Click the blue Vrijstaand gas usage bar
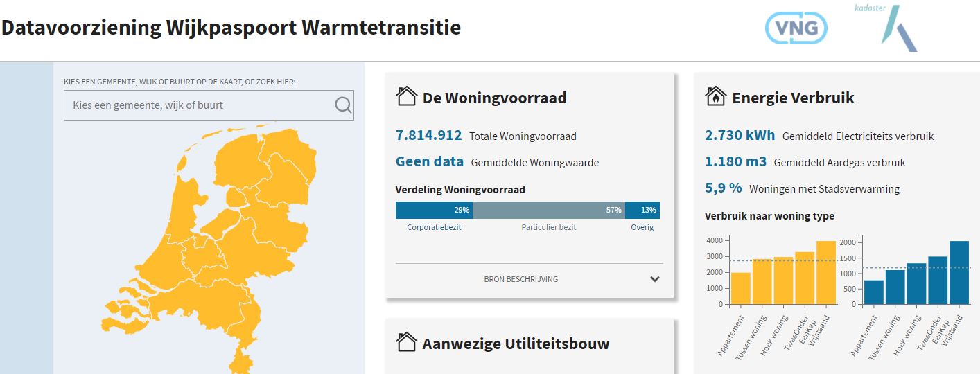 point(959,272)
